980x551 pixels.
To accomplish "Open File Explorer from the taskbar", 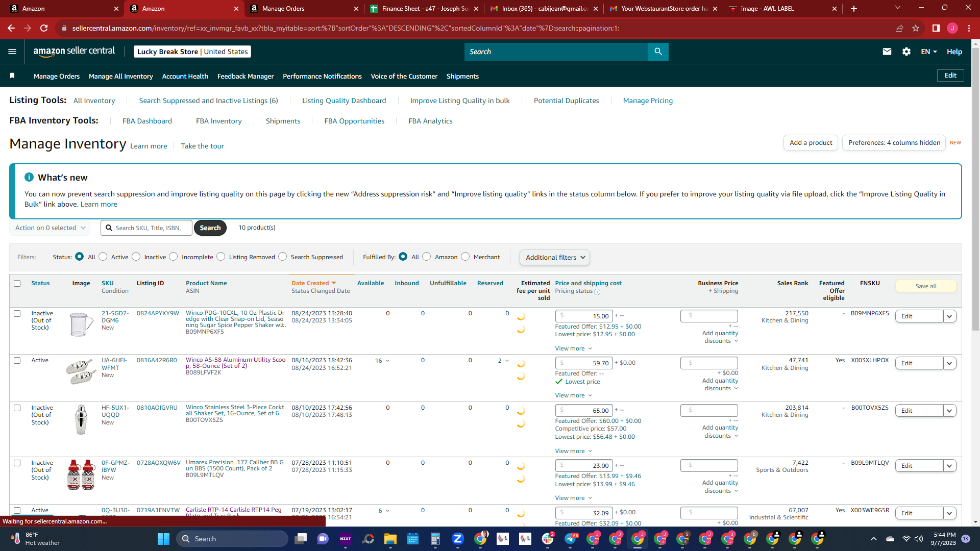I will (x=390, y=539).
